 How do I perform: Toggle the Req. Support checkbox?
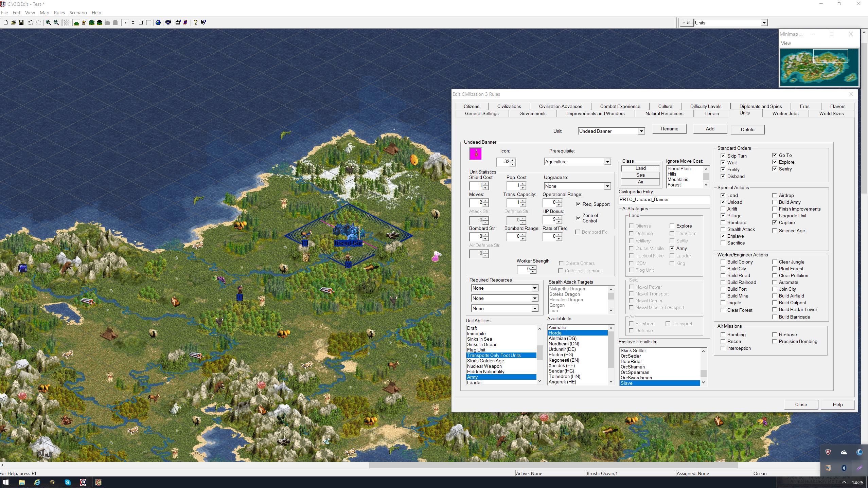tap(578, 204)
